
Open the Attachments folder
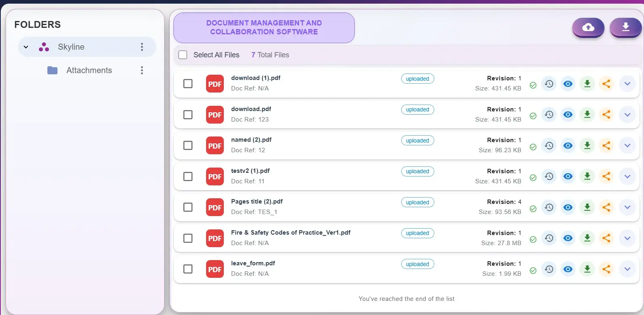(89, 70)
